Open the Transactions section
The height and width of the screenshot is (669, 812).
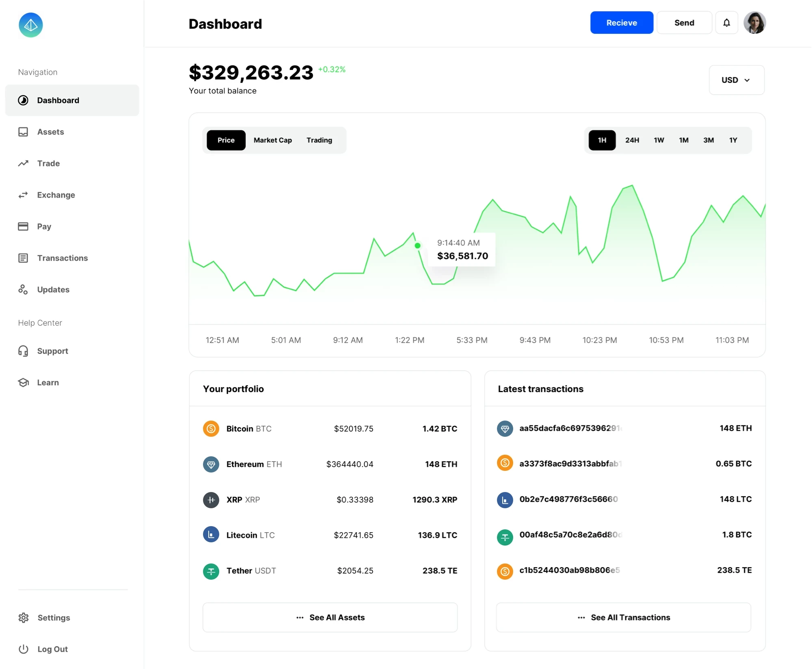click(x=62, y=258)
